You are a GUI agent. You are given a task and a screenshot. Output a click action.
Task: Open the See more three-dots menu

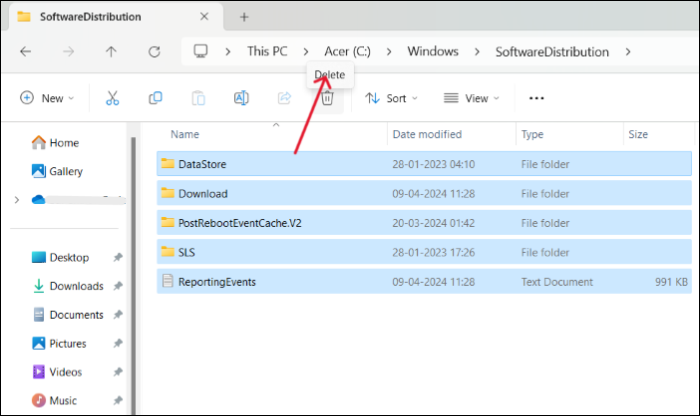536,98
